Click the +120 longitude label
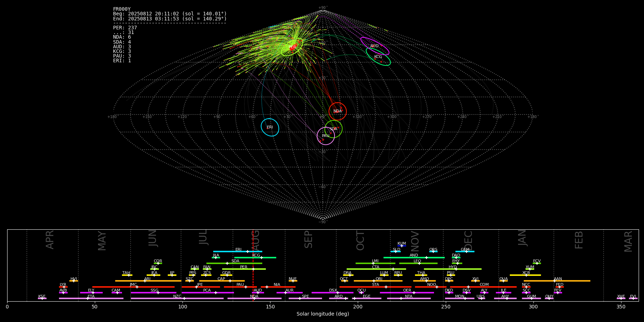This screenshot has width=644, height=322. [182, 117]
